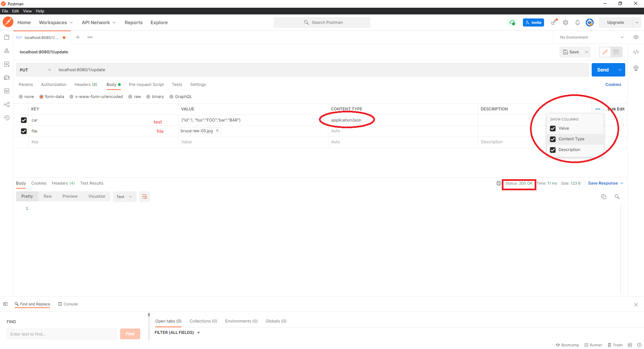Select the none body type
644x349 pixels.
(21, 97)
